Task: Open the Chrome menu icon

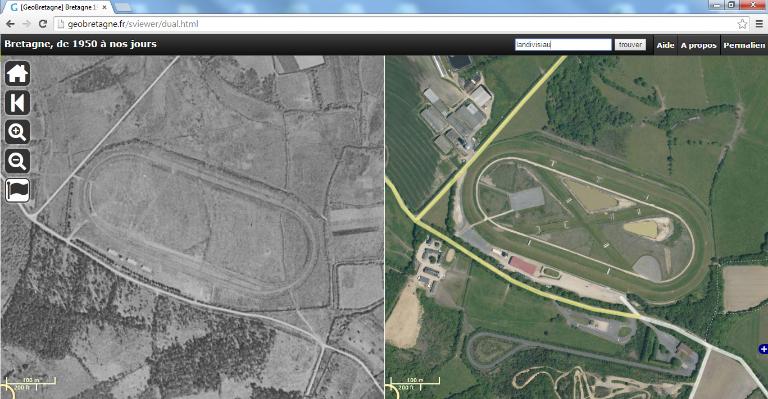Action: point(759,24)
